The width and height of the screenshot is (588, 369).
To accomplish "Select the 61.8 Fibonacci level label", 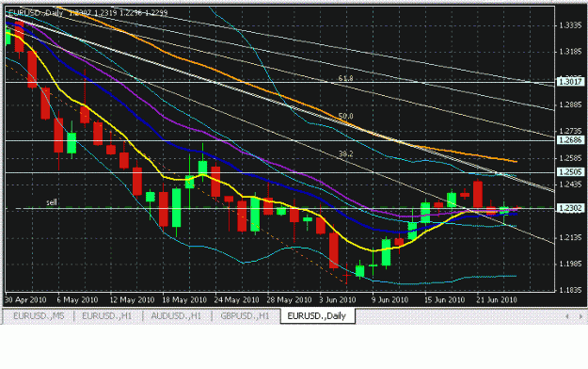I will tap(345, 78).
